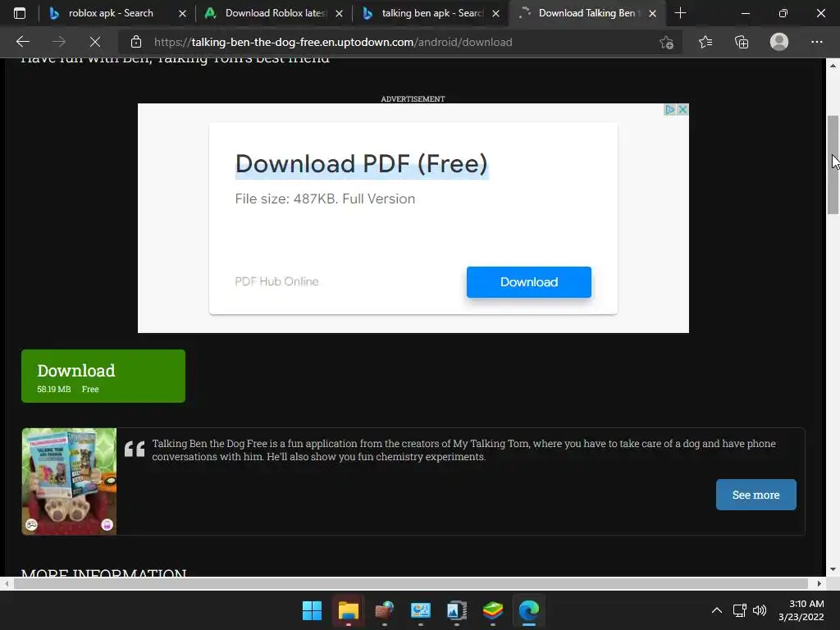Click the scroll right arrow
This screenshot has height=630, width=840.
(x=819, y=583)
